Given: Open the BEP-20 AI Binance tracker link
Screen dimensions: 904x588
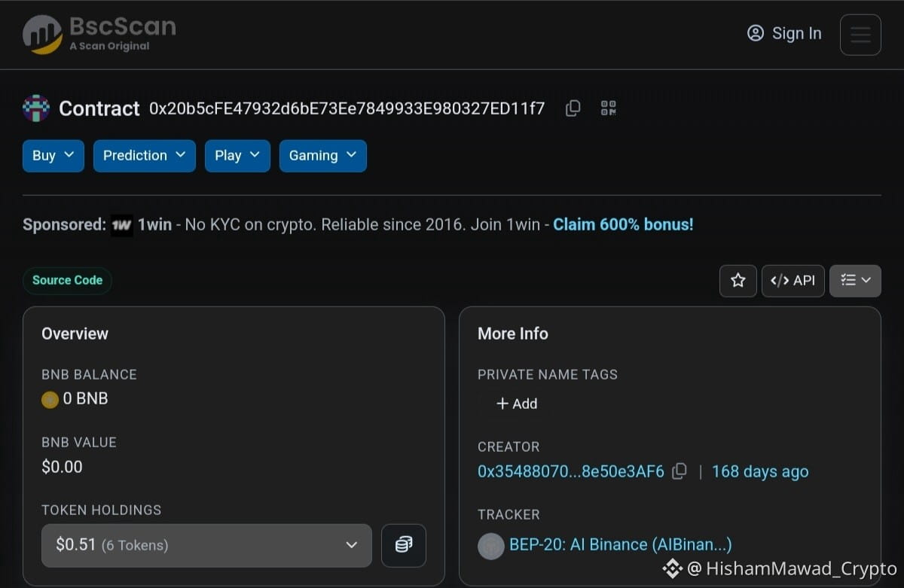Looking at the screenshot, I should pyautogui.click(x=621, y=544).
